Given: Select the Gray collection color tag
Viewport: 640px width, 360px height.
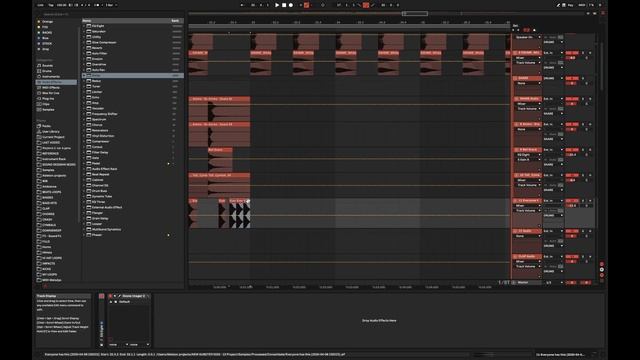Looking at the screenshot, I should [x=39, y=49].
